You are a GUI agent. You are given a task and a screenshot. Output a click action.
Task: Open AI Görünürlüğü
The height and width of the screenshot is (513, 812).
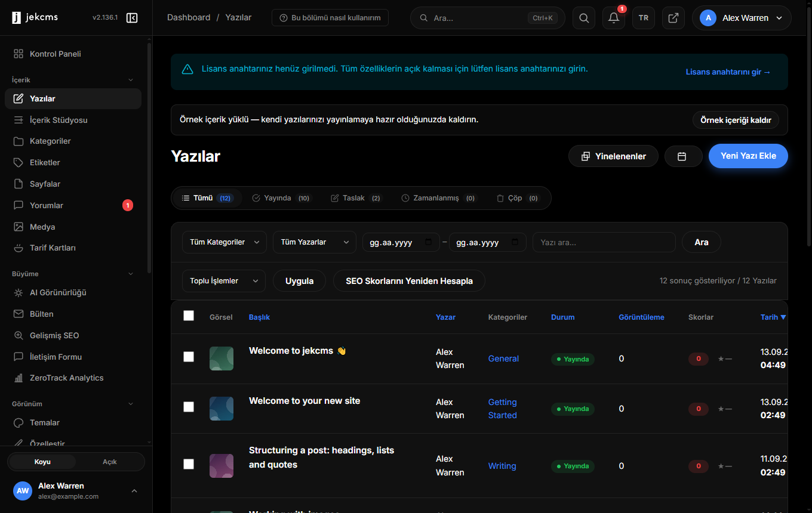point(73,293)
